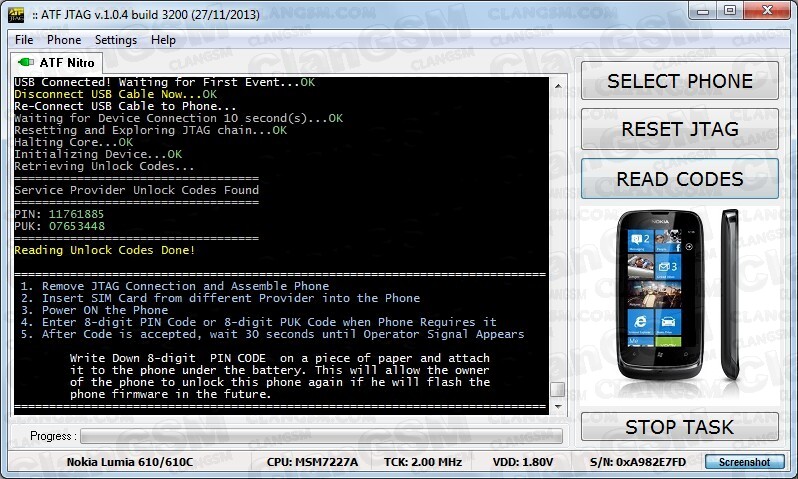Click 'Reading Unlock Codes Done!' line
The width and height of the screenshot is (798, 479).
pos(104,250)
